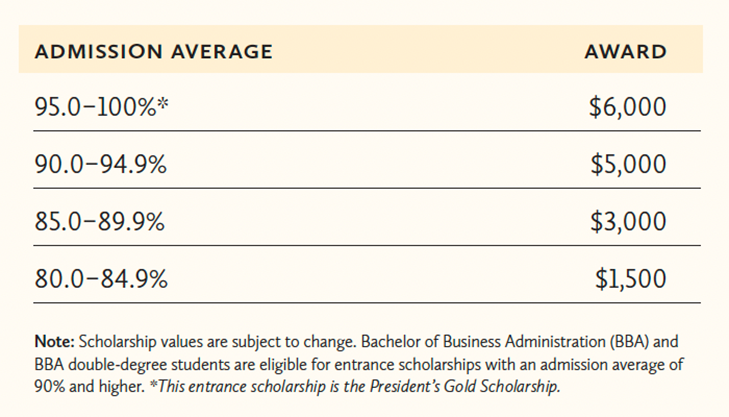The height and width of the screenshot is (417, 729).
Task: Click "BBA double-degree students" in the note
Action: 122,365
